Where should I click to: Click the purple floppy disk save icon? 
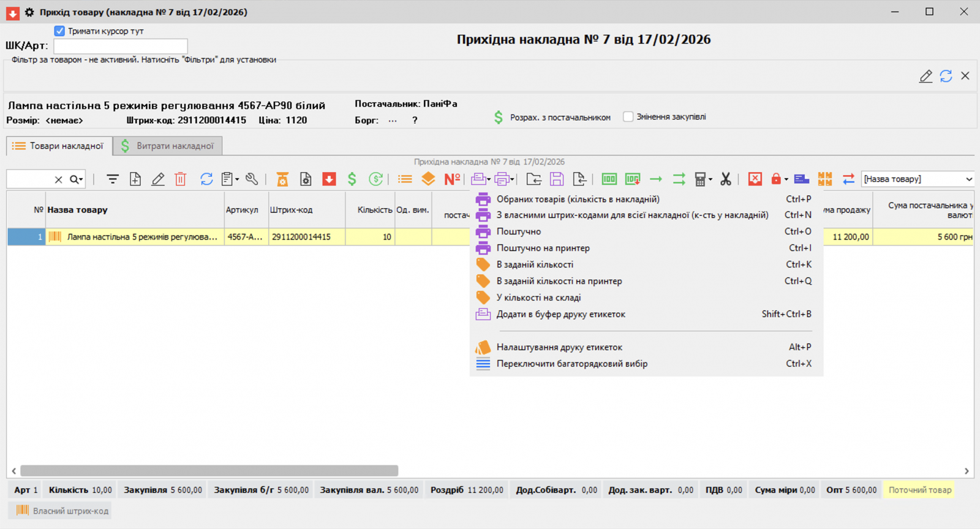pyautogui.click(x=556, y=179)
